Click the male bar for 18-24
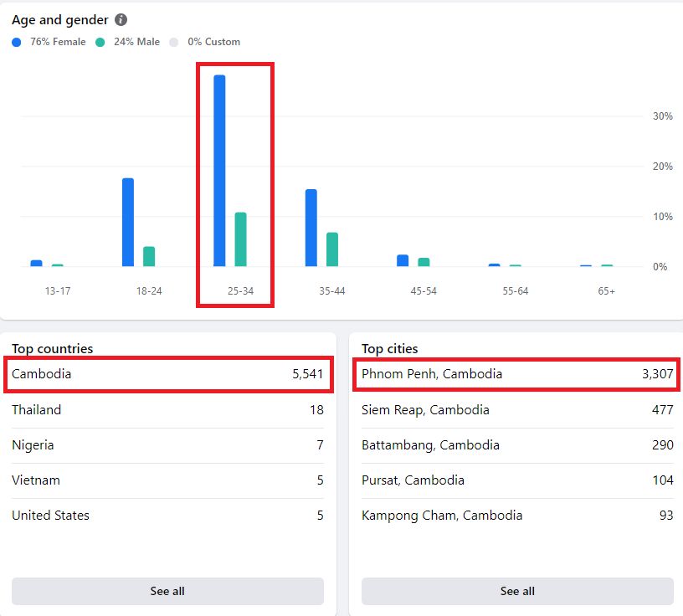This screenshot has height=616, width=683. pyautogui.click(x=149, y=256)
